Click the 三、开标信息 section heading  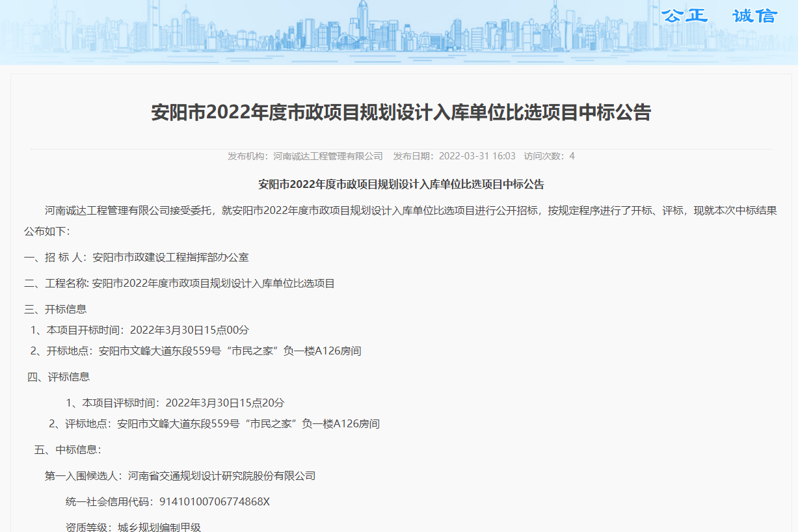[x=55, y=309]
